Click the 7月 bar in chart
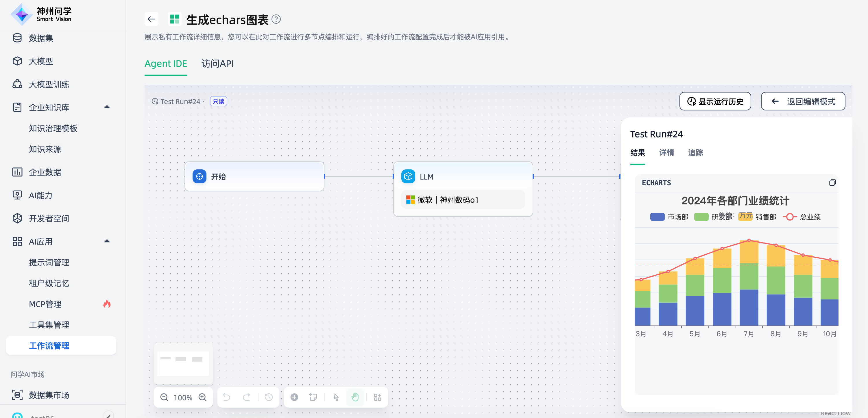 click(x=749, y=283)
